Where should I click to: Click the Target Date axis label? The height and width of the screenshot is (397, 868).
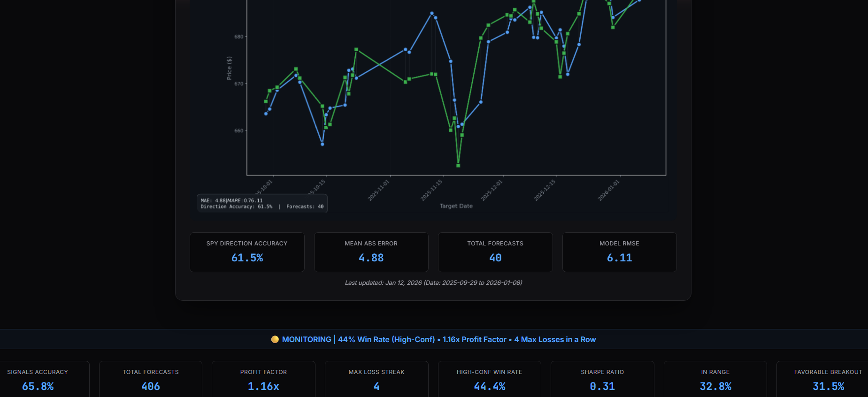tap(456, 206)
